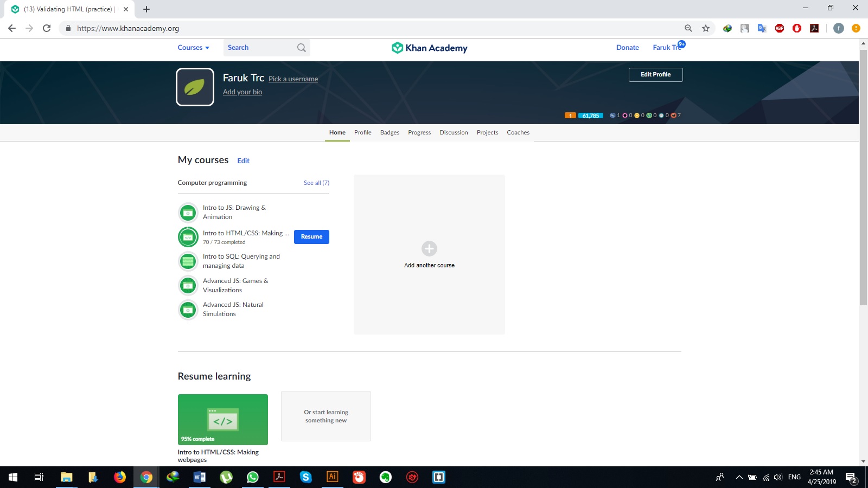This screenshot has width=868, height=488.
Task: Click the Add your bio link
Action: 242,92
